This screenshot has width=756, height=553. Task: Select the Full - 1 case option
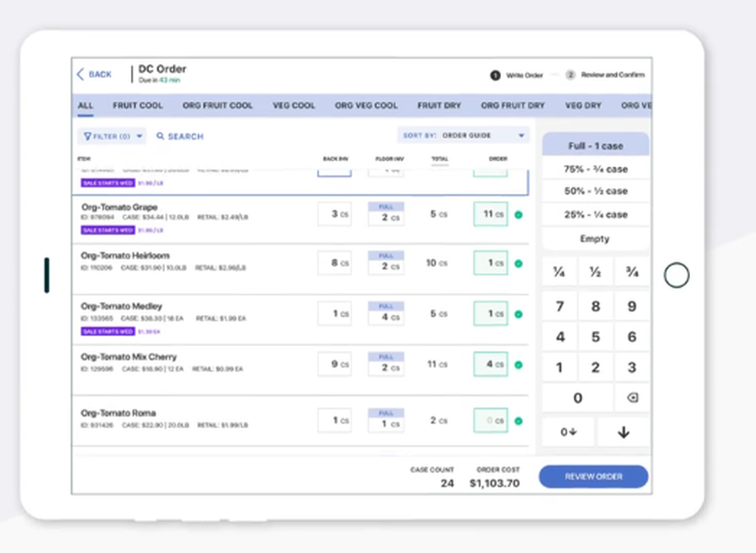coord(595,146)
